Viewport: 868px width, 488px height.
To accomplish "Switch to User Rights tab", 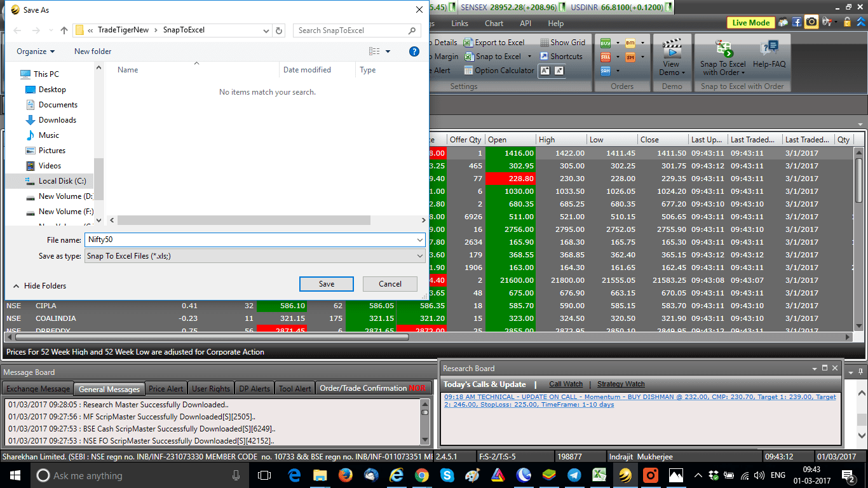I will coord(211,389).
